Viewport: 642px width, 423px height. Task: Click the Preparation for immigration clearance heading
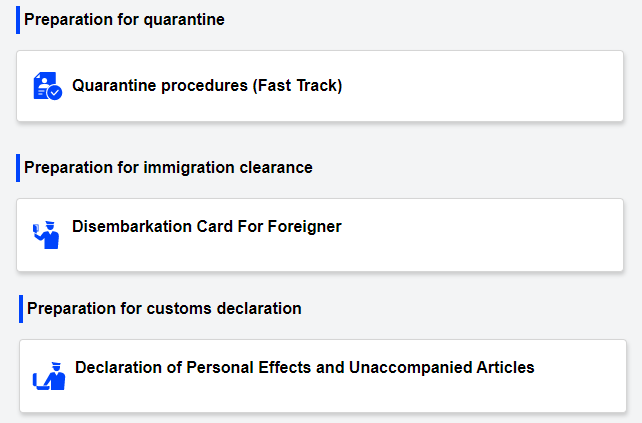pyautogui.click(x=168, y=167)
